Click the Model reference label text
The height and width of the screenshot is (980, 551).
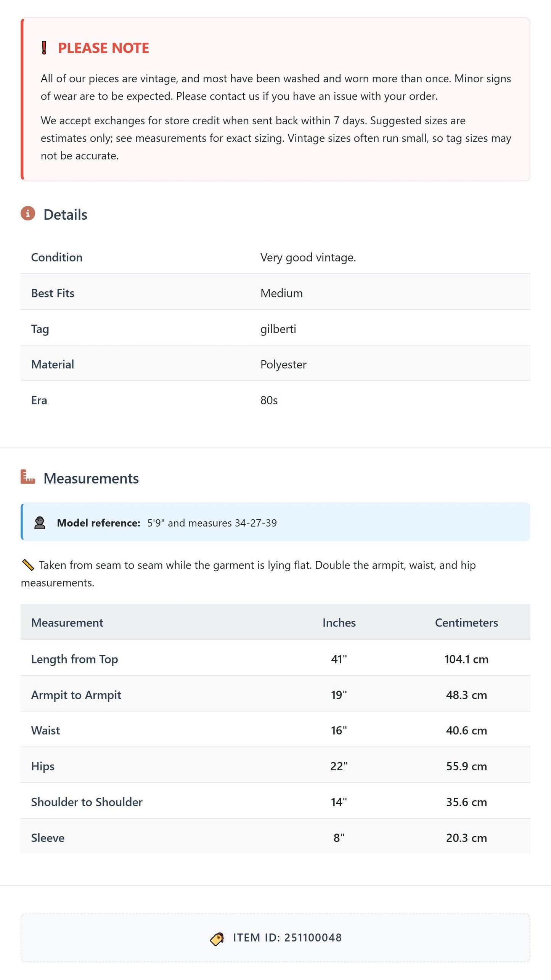click(99, 523)
